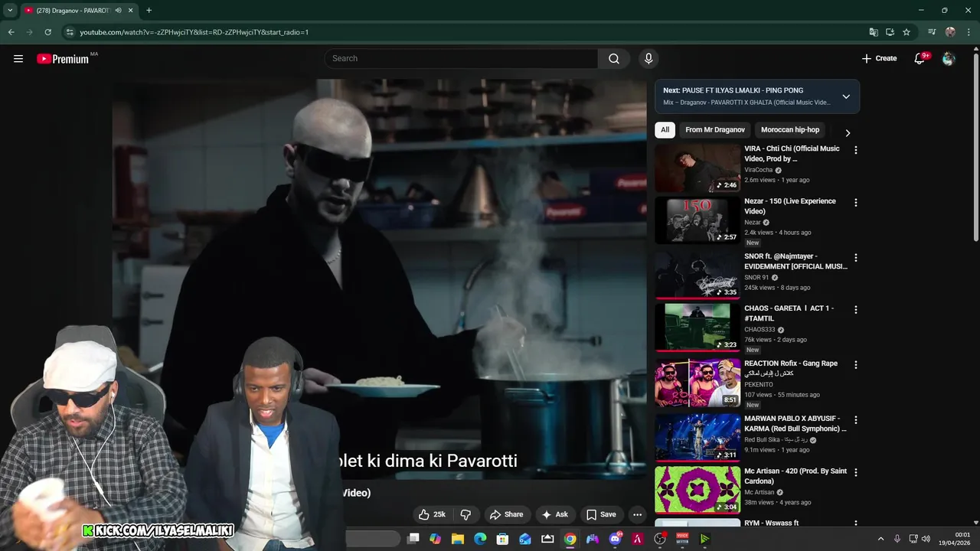Open options menu for Mc Artisan 420 video
Screen dimensions: 980x551
(855, 473)
